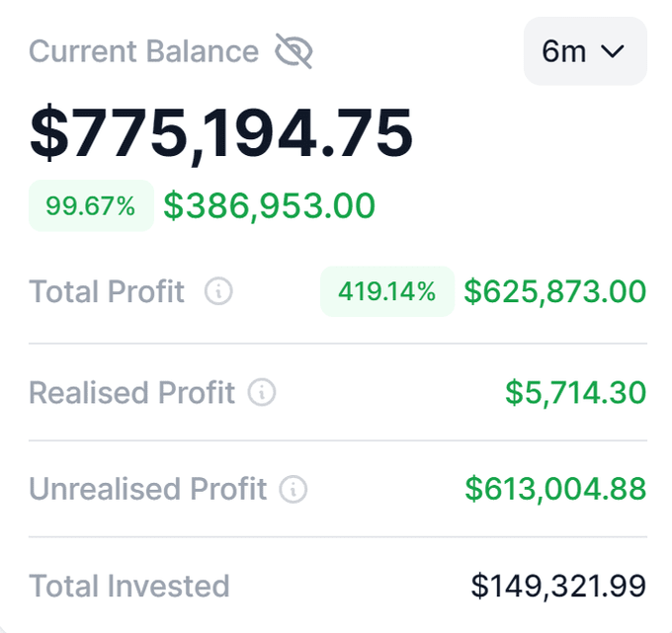Click the $613,004.88 unrealised profit value
The width and height of the screenshot is (672, 633).
click(x=555, y=489)
